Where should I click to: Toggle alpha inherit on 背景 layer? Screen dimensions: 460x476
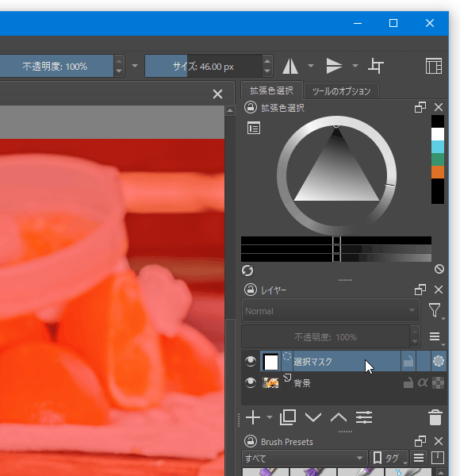pyautogui.click(x=423, y=382)
